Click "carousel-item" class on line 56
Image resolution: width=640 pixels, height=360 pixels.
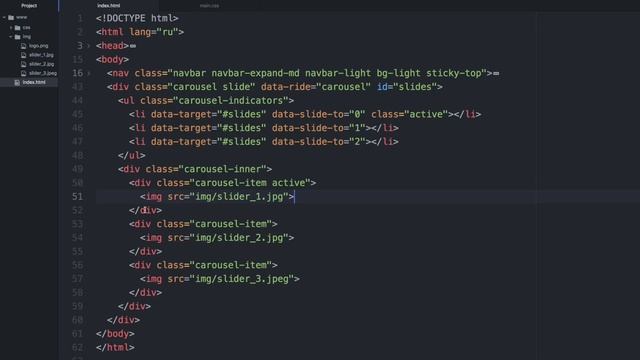pos(231,265)
